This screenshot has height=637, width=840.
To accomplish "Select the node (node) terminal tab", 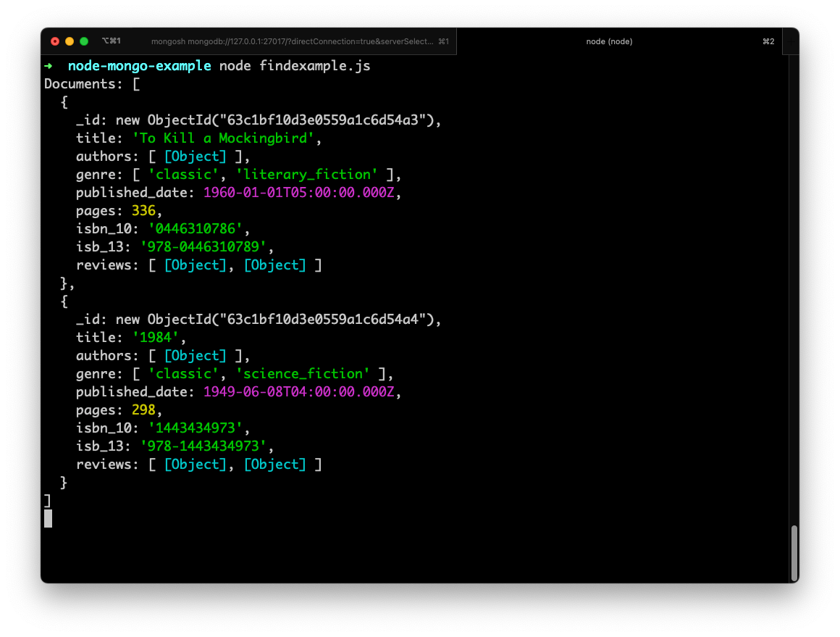I will (x=609, y=41).
